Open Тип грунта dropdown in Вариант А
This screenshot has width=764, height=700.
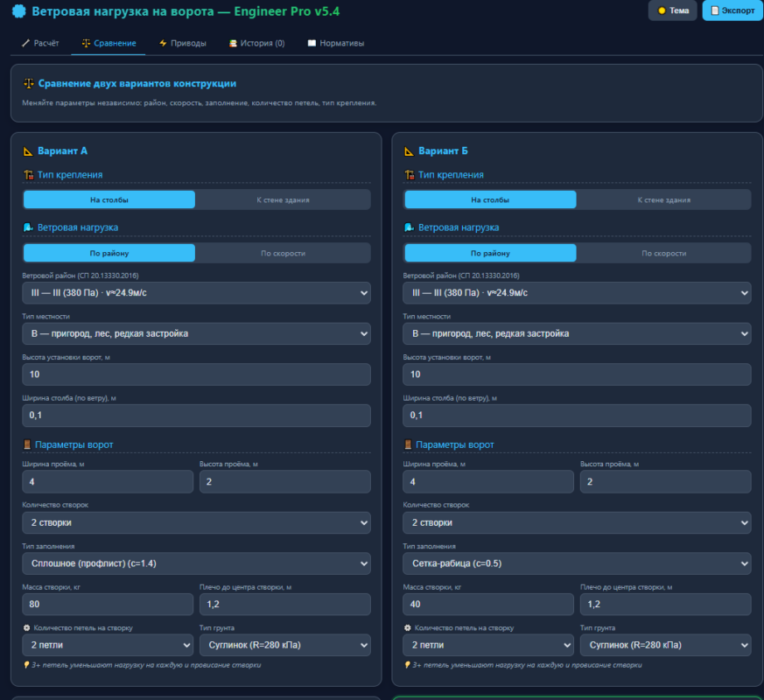coord(285,645)
